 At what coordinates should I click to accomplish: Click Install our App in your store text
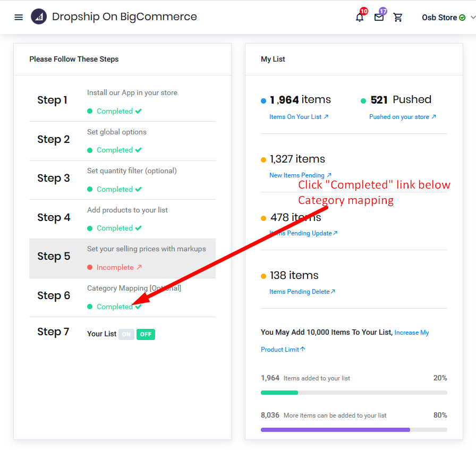(132, 92)
